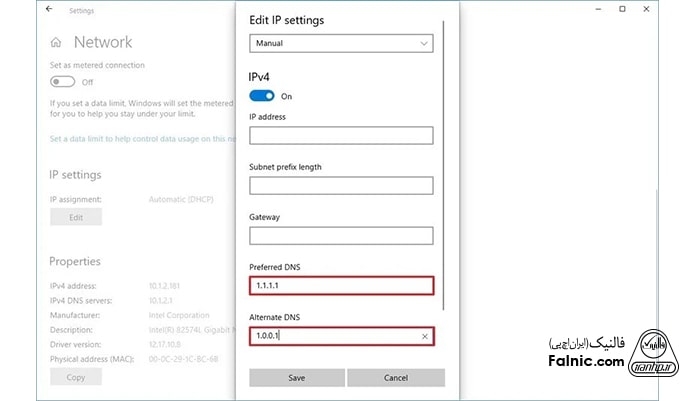Toggle the metered connection switch
This screenshot has height=401, width=694.
click(x=62, y=82)
